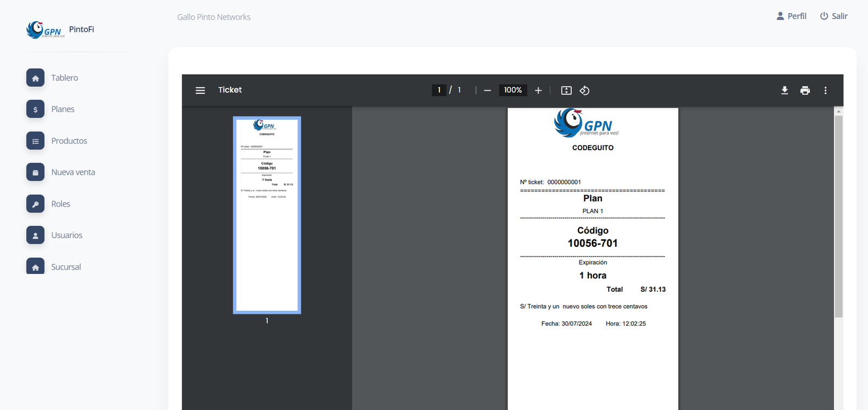
Task: Open the Usuarios section
Action: coord(67,235)
